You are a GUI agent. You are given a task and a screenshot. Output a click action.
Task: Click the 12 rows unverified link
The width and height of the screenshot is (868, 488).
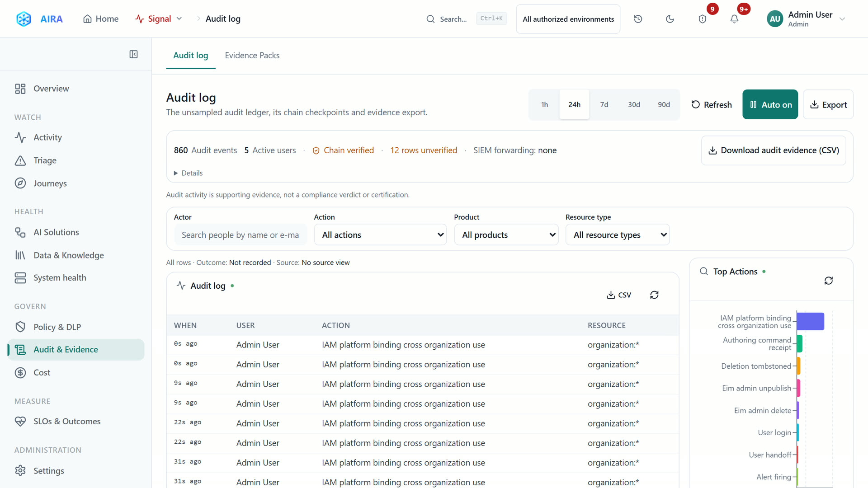(424, 150)
